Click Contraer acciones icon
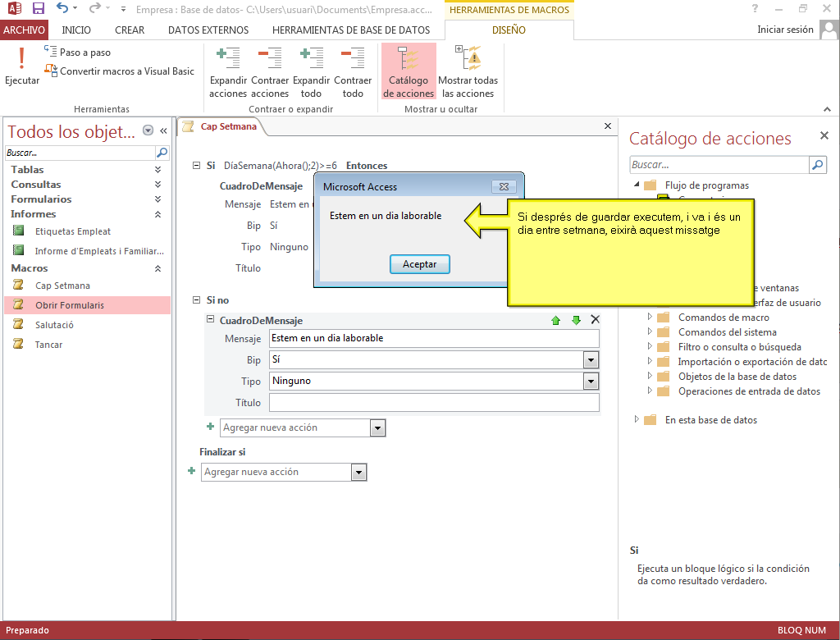840x640 pixels. [269, 58]
